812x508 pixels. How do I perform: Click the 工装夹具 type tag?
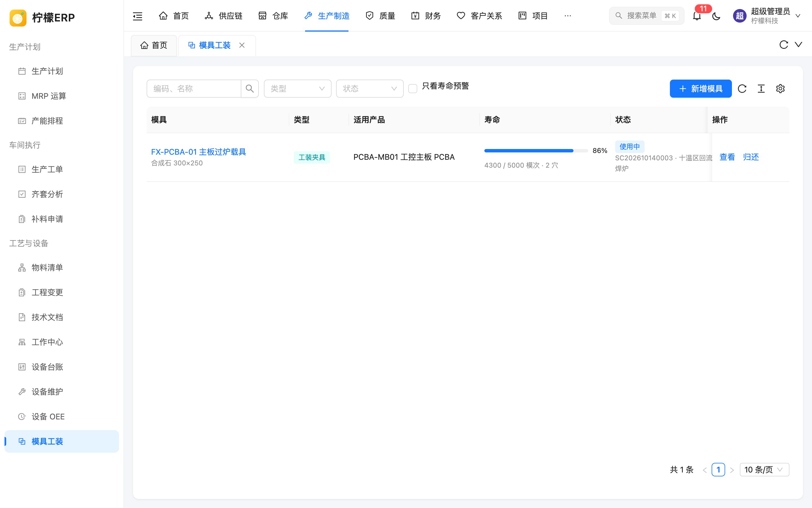[x=312, y=157]
